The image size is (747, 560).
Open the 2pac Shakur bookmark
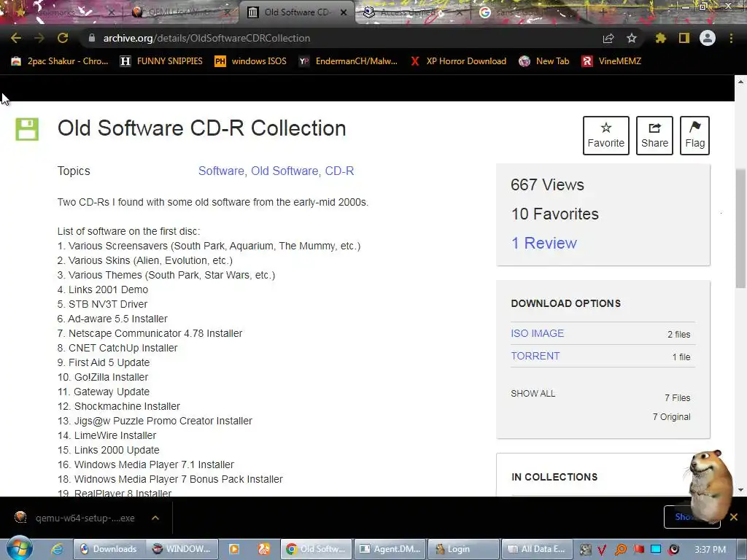(x=60, y=61)
